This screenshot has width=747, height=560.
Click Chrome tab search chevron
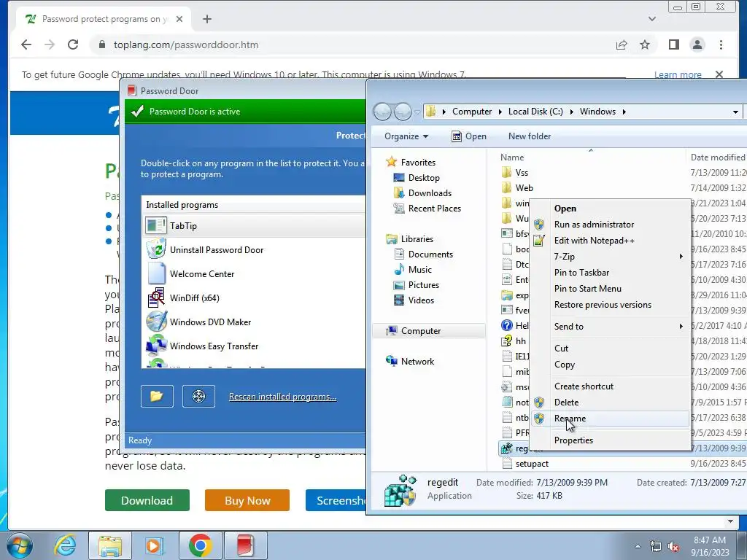(x=652, y=19)
